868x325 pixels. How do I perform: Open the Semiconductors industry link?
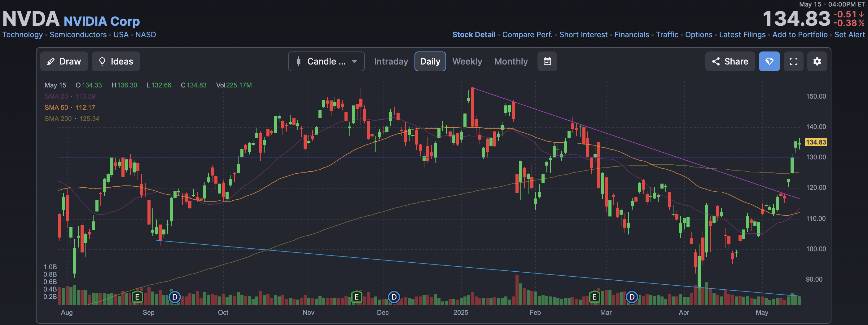[x=78, y=35]
